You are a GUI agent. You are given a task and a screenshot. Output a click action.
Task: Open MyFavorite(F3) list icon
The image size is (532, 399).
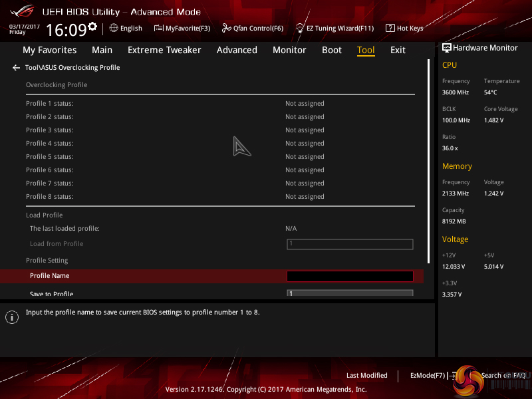(x=158, y=28)
